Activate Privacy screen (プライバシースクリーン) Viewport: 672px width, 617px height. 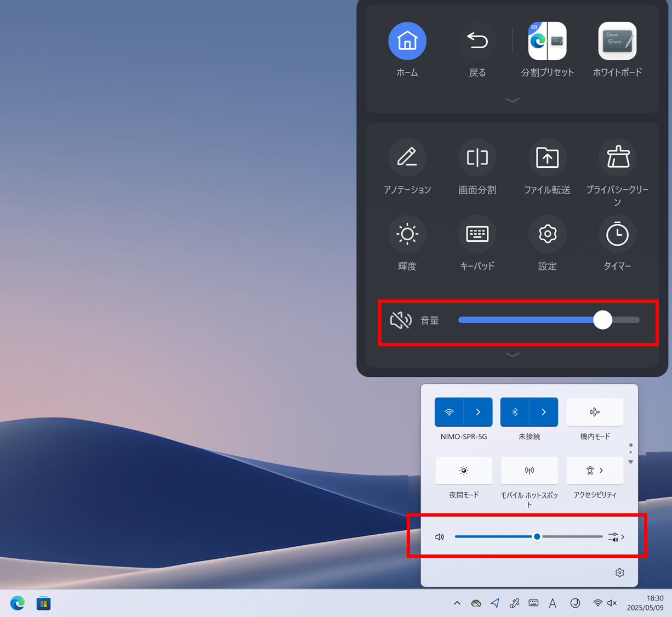point(617,158)
